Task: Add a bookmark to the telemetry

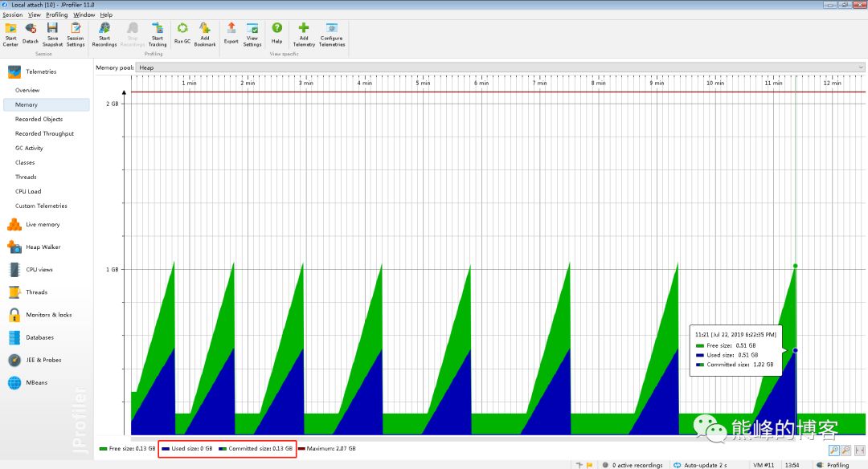Action: 205,35
